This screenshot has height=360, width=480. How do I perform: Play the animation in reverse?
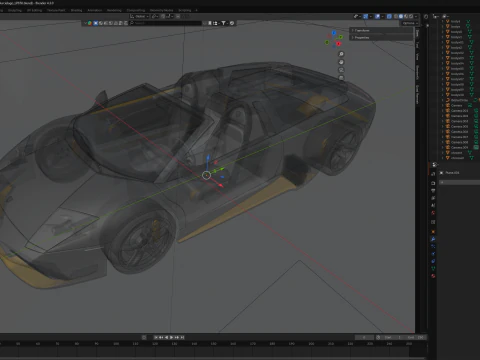pos(166,337)
